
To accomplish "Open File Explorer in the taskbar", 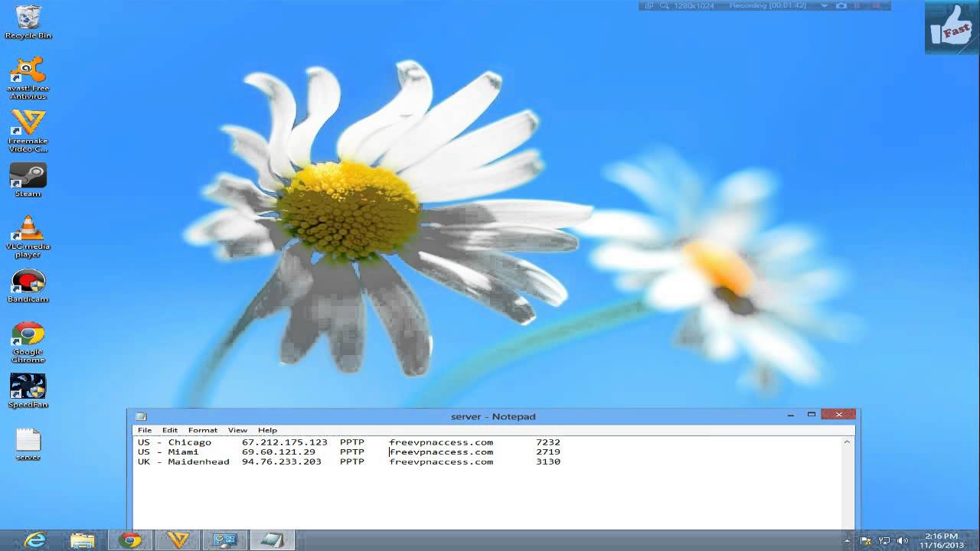I will click(x=83, y=540).
